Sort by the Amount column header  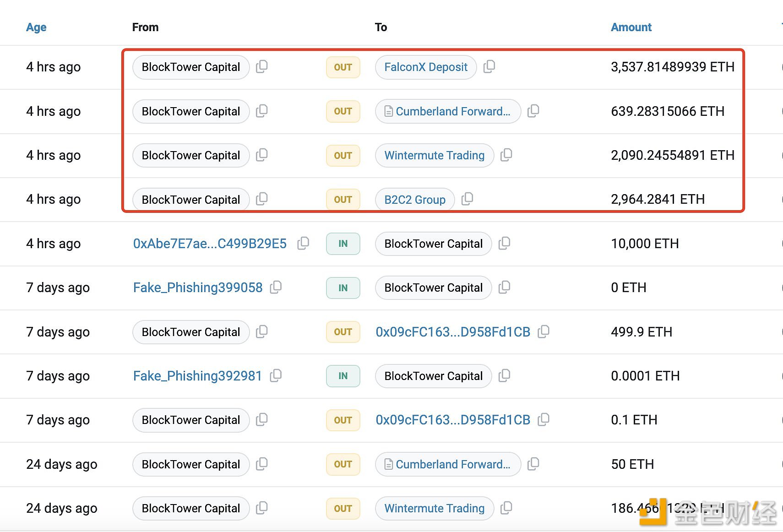coord(631,27)
